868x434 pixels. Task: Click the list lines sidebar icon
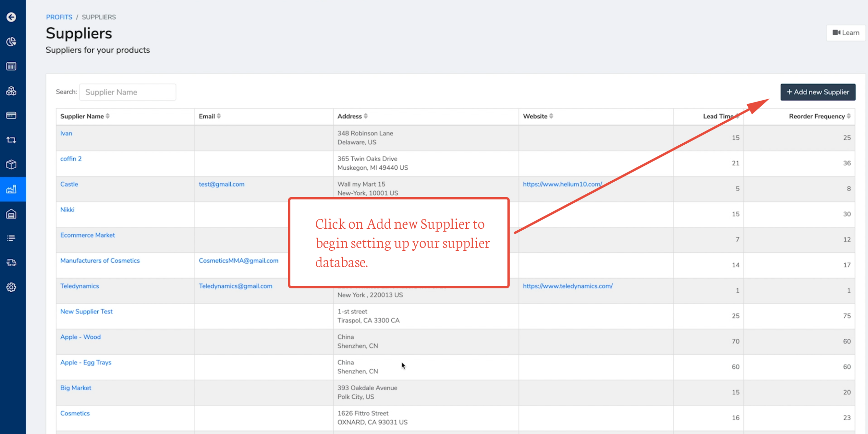point(11,238)
